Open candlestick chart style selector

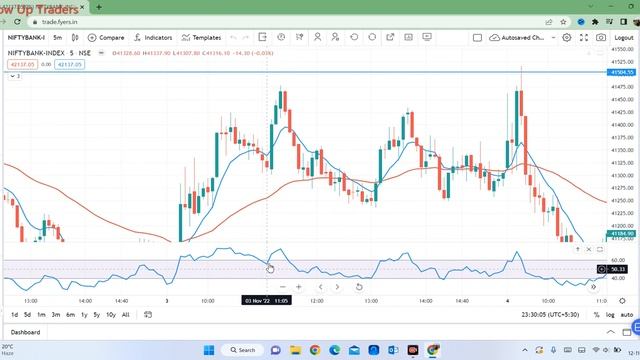[75, 38]
